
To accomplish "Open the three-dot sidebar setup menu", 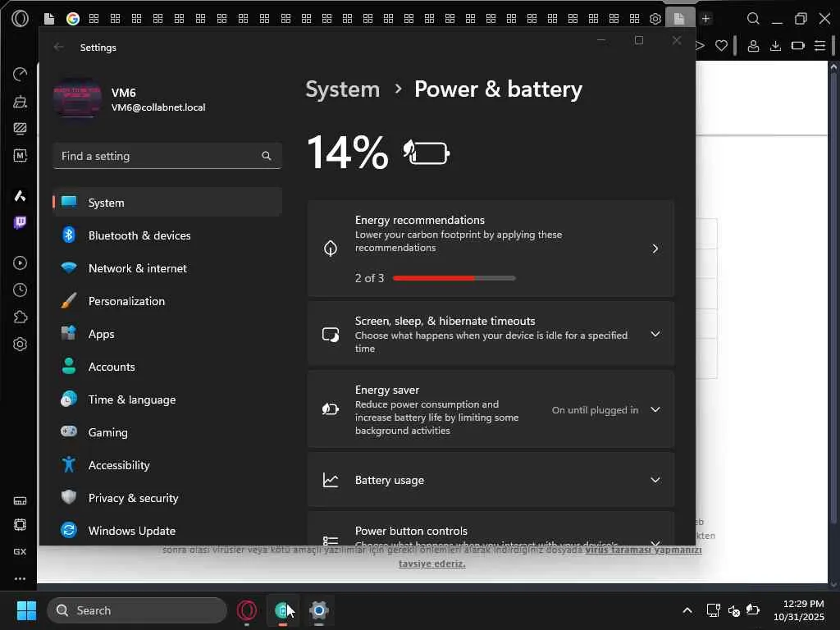I will [20, 578].
